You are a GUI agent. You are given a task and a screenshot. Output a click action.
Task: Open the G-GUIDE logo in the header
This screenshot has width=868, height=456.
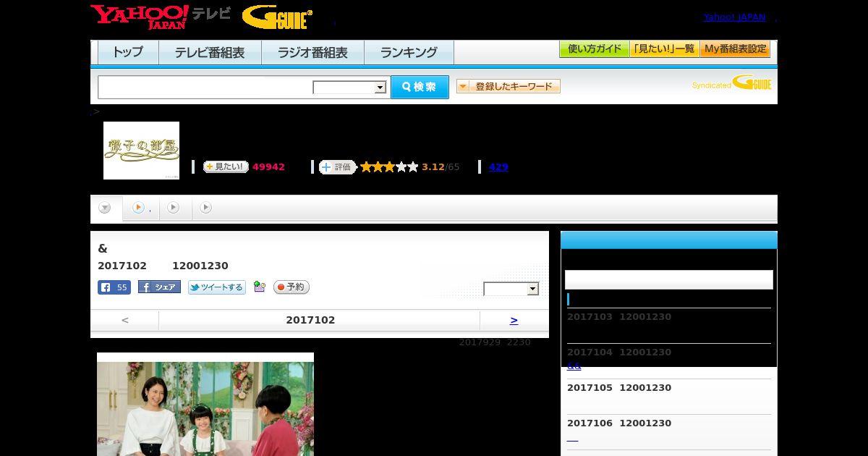(277, 17)
